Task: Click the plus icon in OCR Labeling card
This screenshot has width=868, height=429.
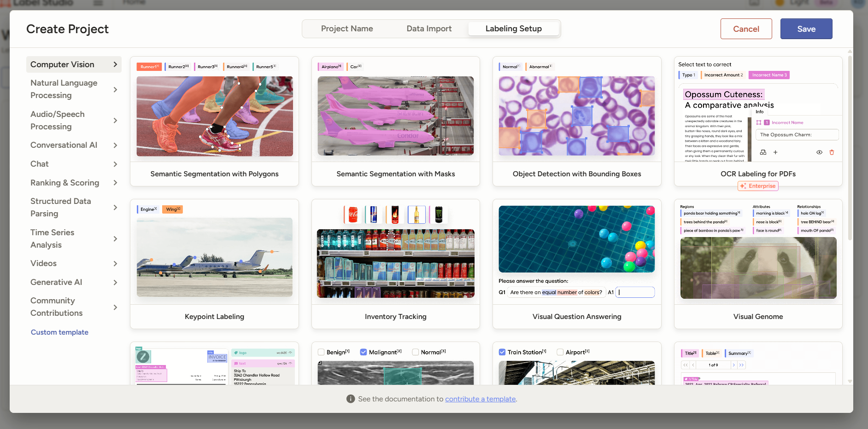Action: pyautogui.click(x=775, y=152)
